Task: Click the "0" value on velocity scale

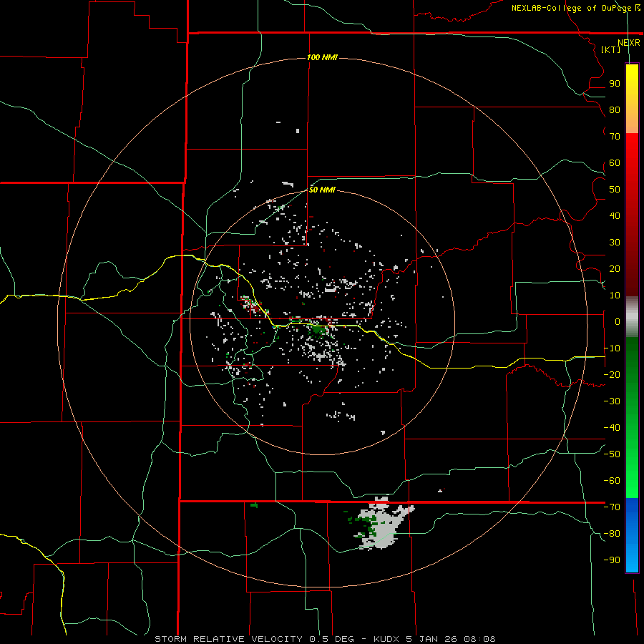Action: (x=618, y=322)
